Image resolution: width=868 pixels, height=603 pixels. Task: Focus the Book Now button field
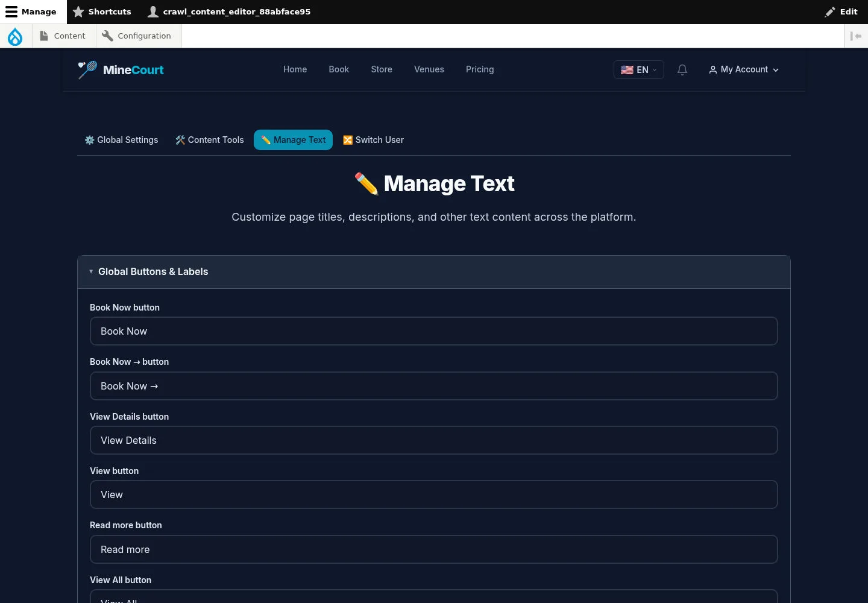pyautogui.click(x=434, y=331)
